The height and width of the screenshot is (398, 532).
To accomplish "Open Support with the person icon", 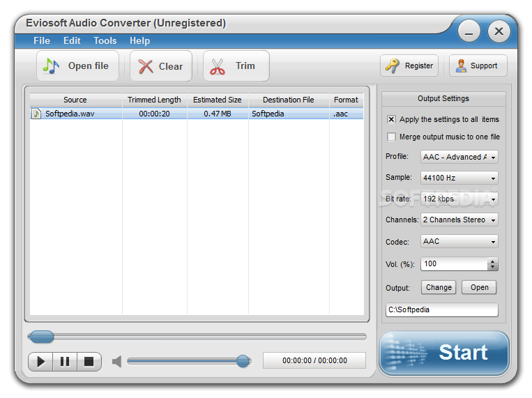I will [x=478, y=66].
